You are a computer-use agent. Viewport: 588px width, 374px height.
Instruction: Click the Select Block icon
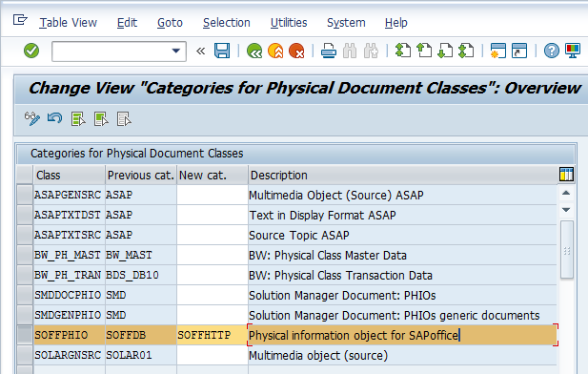[x=101, y=118]
